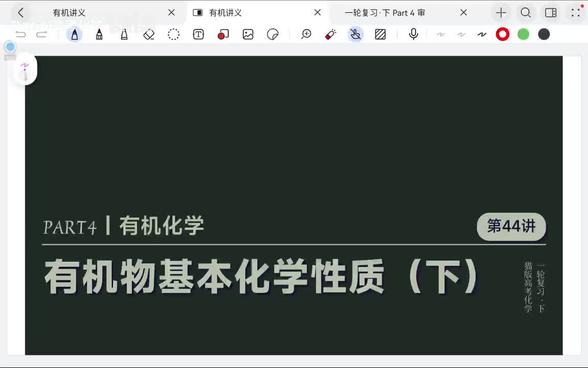
Task: Close the second 有机讲义 tab
Action: [x=318, y=13]
